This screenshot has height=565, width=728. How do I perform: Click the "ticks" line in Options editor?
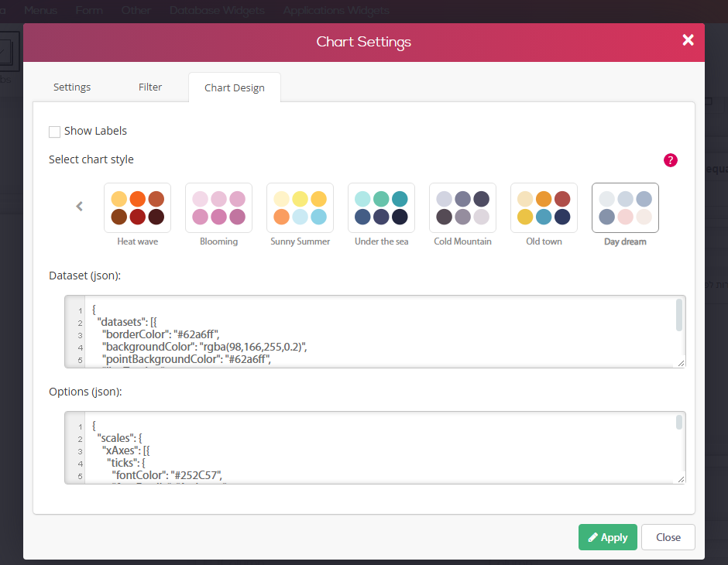point(125,463)
